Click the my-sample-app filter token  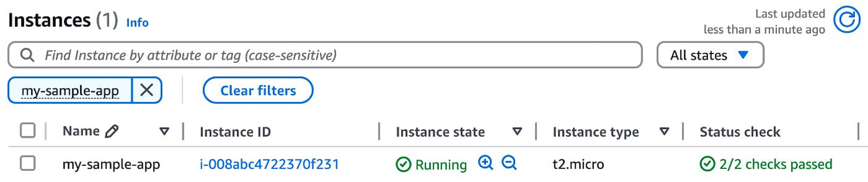pos(70,91)
